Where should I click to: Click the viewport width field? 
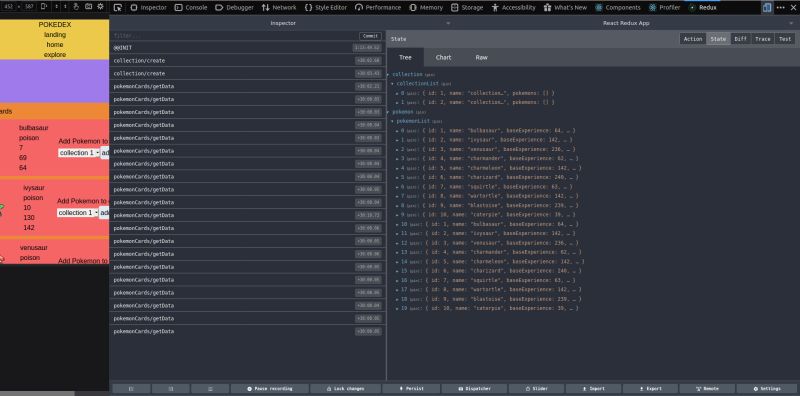tap(9, 7)
